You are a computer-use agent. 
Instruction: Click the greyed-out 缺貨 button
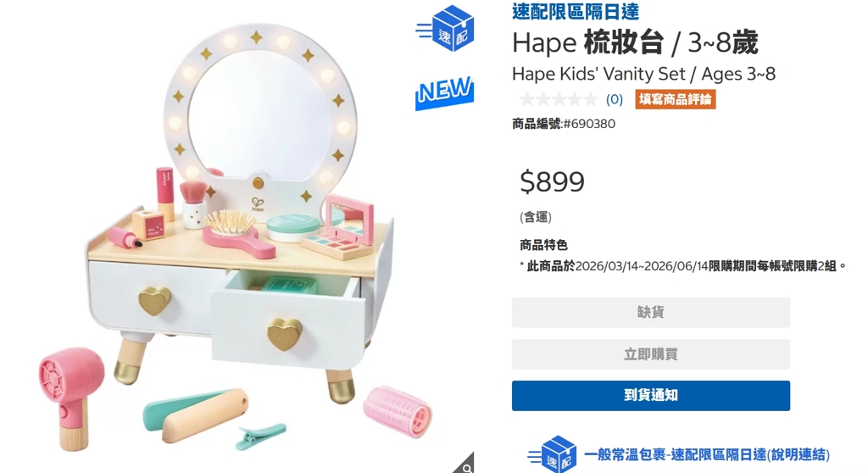tap(650, 313)
